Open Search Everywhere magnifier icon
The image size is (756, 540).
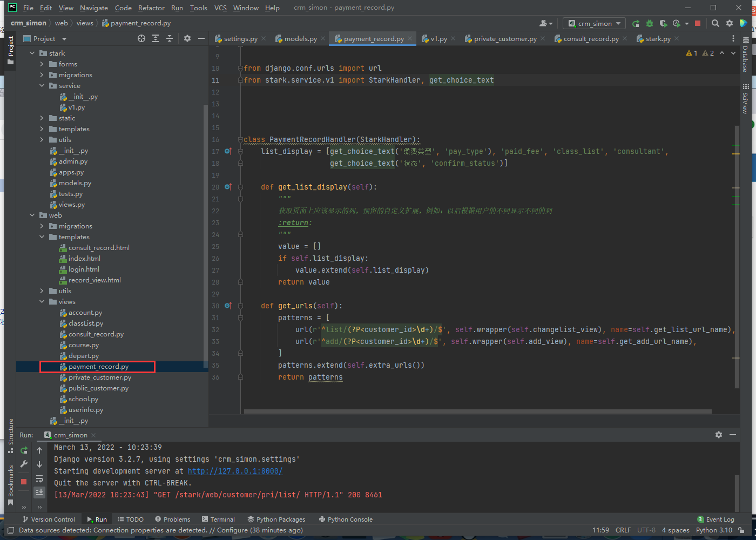(x=715, y=23)
